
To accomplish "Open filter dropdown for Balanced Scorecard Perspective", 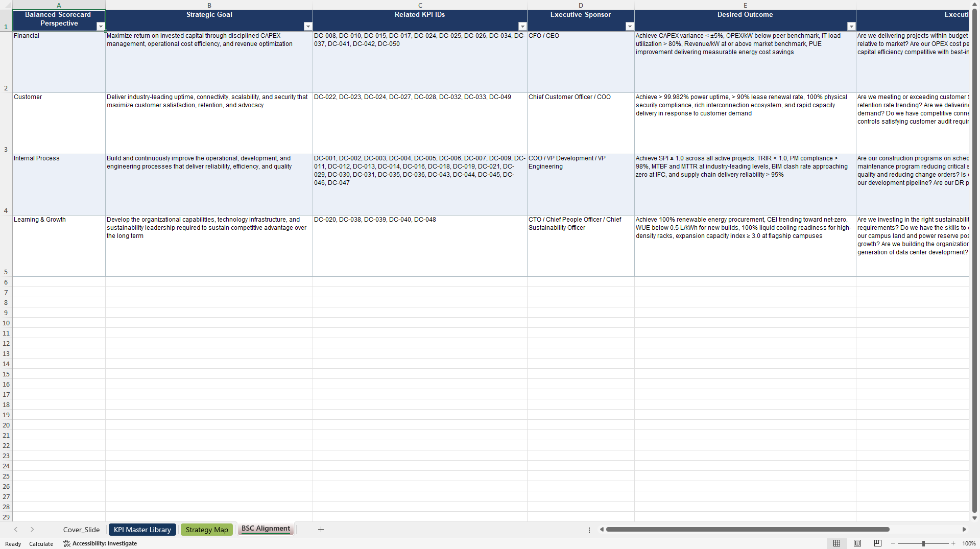I will coord(101,27).
